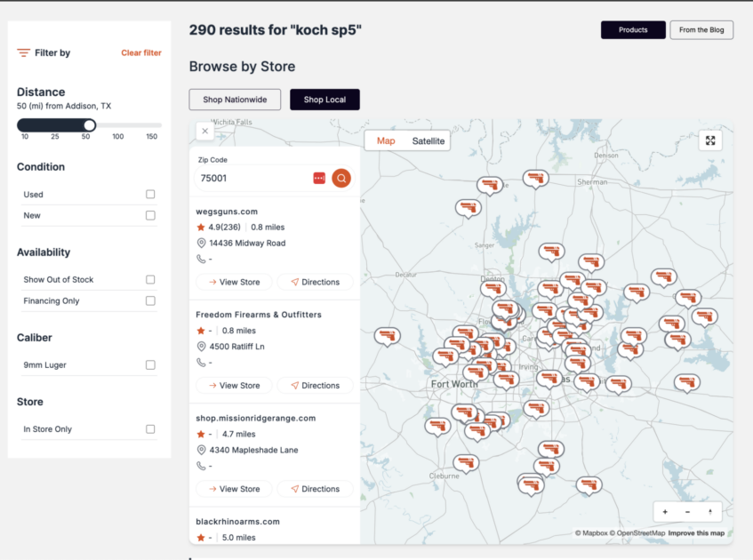Viewport: 753px width, 560px height.
Task: Open the blackrhinoarms.com store title
Action: pyautogui.click(x=237, y=522)
